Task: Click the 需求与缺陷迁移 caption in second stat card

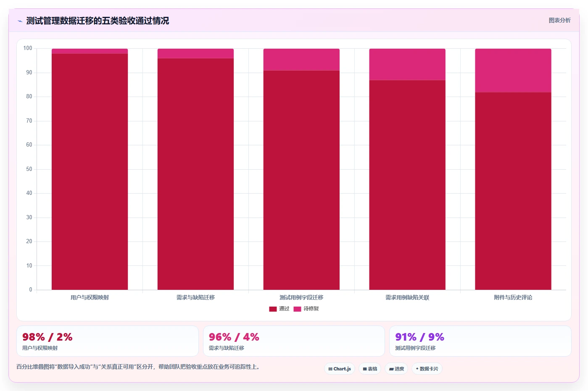Action: 227,348
